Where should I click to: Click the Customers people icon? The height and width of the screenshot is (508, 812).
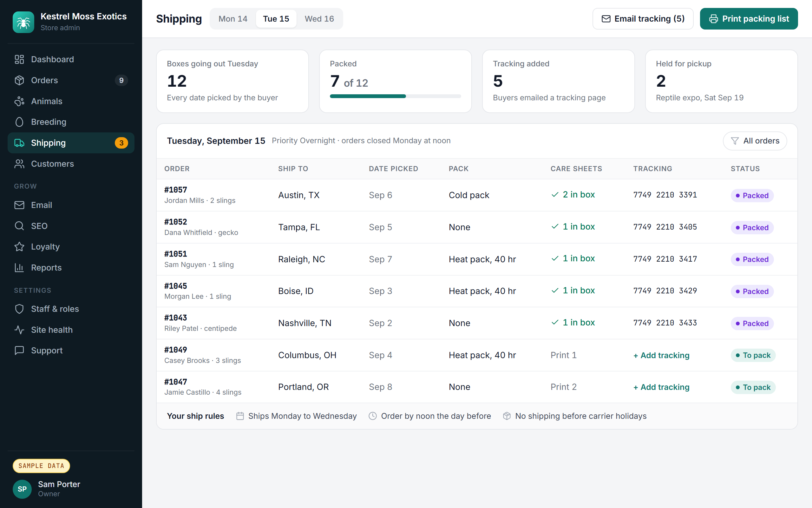[x=19, y=164]
